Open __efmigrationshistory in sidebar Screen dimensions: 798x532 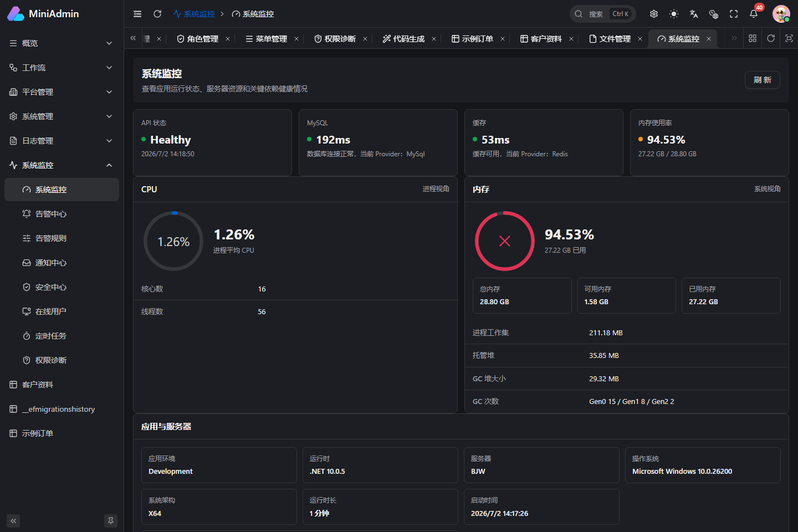click(x=62, y=409)
